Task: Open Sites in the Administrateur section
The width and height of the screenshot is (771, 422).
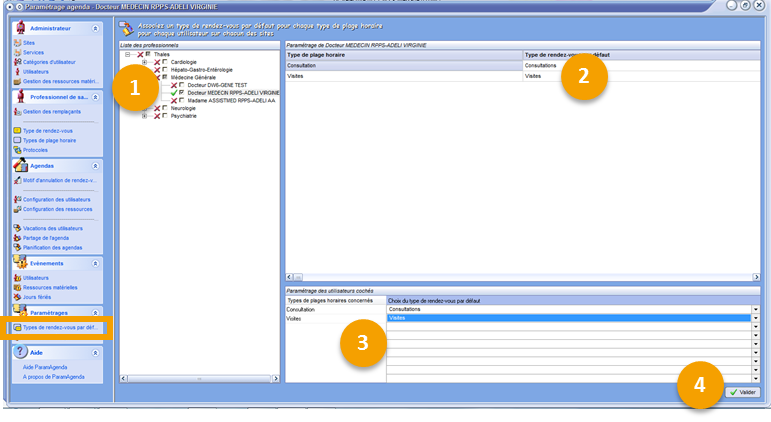Action: tap(27, 44)
